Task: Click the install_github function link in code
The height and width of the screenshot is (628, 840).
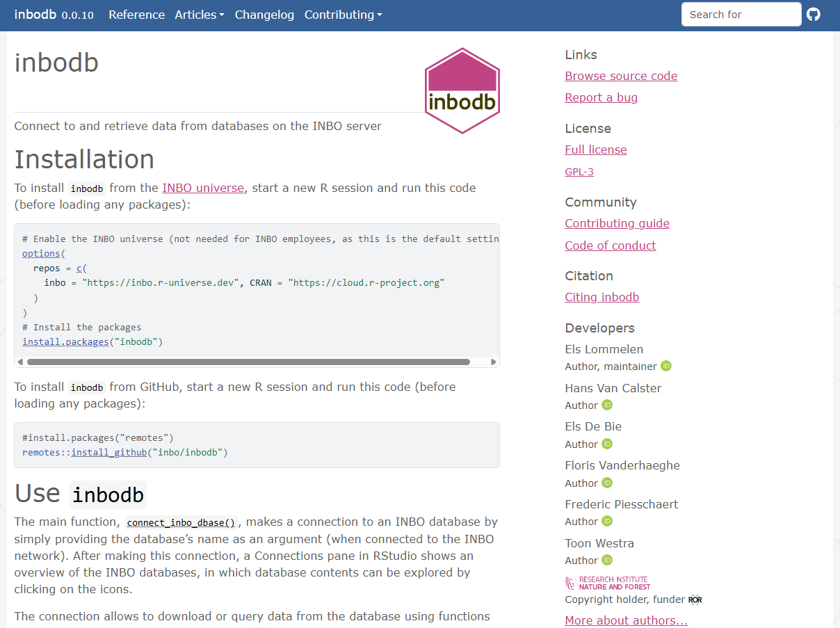Action: pyautogui.click(x=108, y=452)
